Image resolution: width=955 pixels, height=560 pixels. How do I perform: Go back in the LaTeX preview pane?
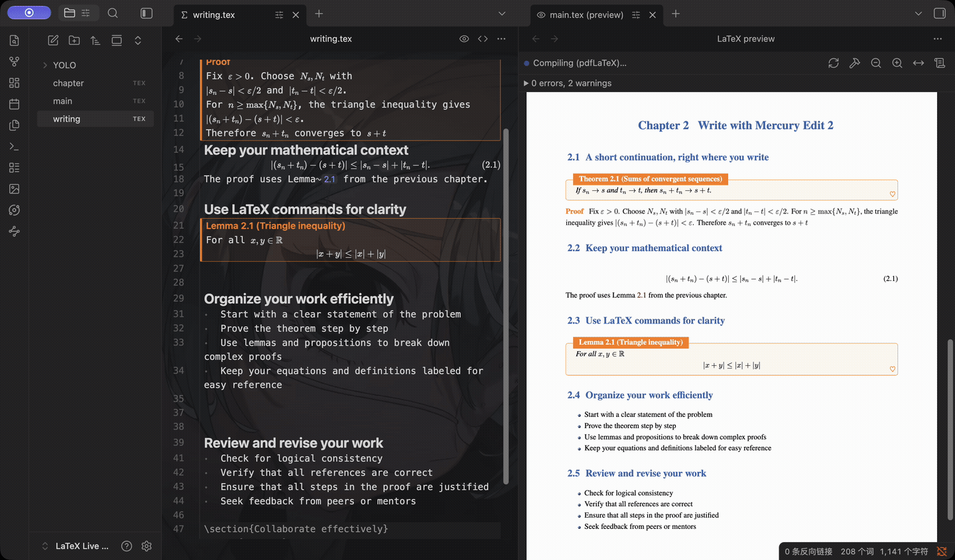[x=536, y=39]
